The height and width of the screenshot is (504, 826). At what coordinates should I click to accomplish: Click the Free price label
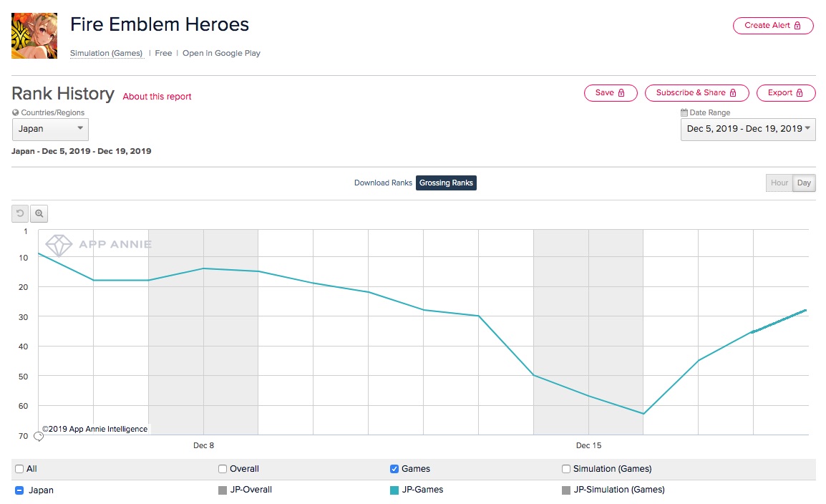pyautogui.click(x=163, y=53)
